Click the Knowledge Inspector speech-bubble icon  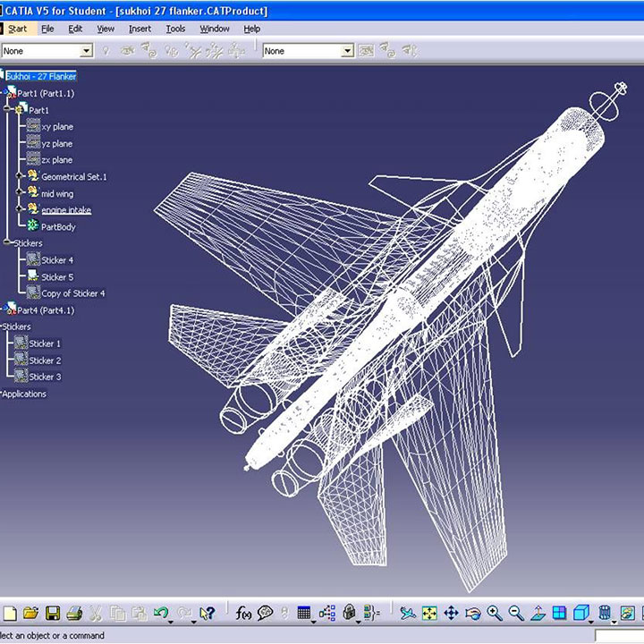tap(265, 614)
